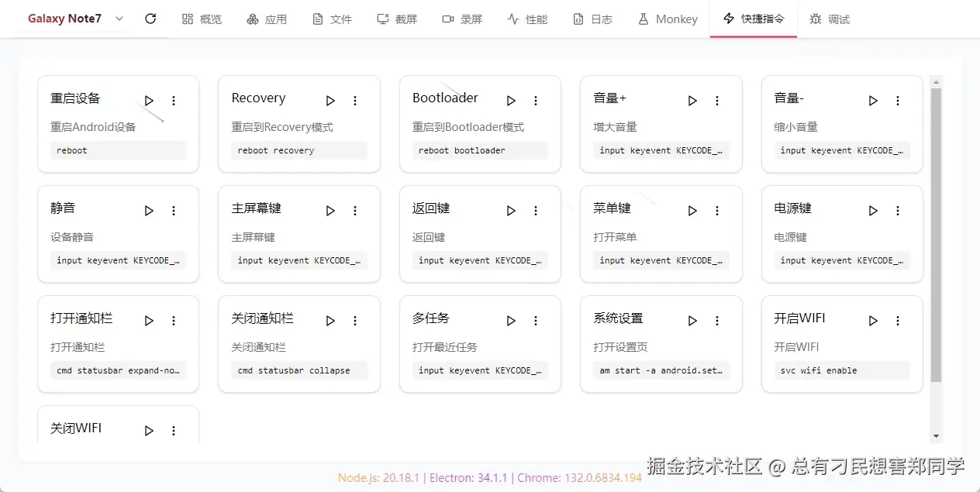Screen dimensions: 980x492
Task: Trigger the 音量+ volume up shortcut
Action: [x=692, y=100]
